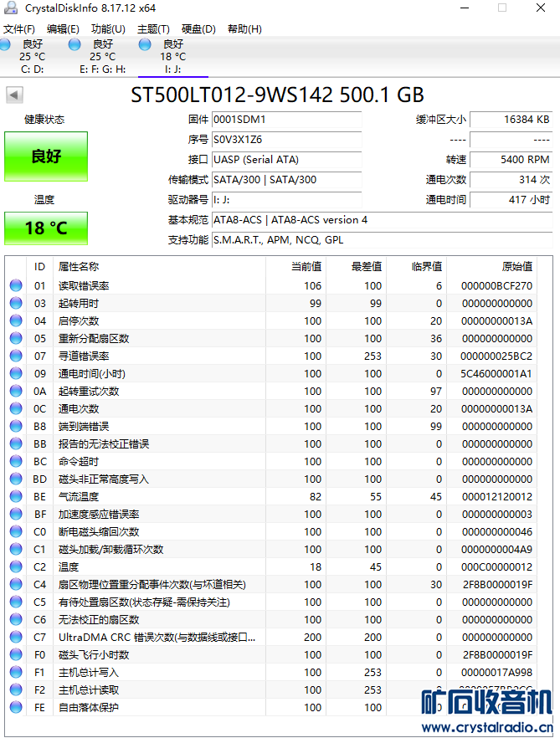
Task: Click status icon for ID 0C 通电次数 row
Action: click(x=16, y=408)
